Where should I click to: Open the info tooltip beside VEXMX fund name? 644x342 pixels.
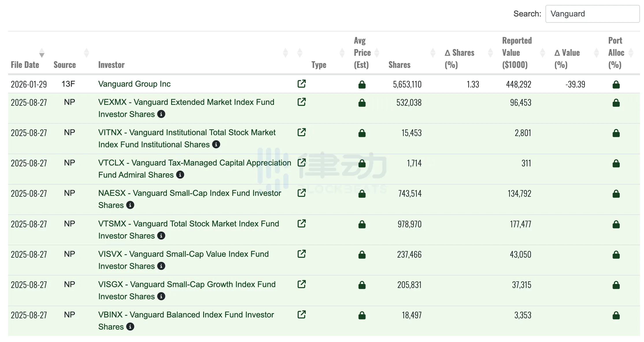(x=162, y=114)
